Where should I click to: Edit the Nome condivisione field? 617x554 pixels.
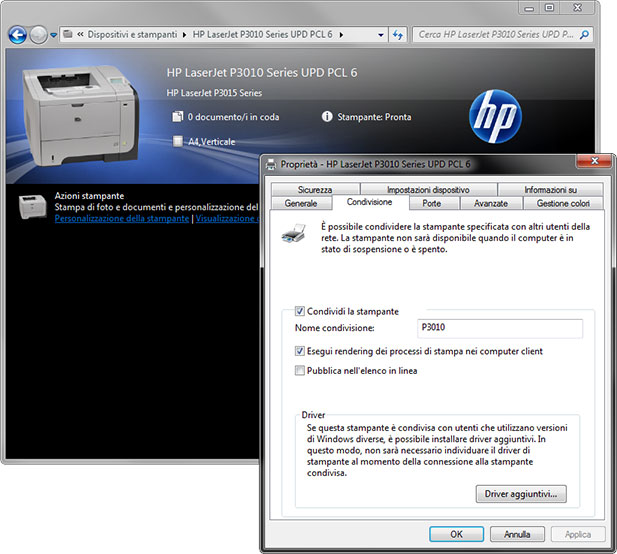(500, 328)
